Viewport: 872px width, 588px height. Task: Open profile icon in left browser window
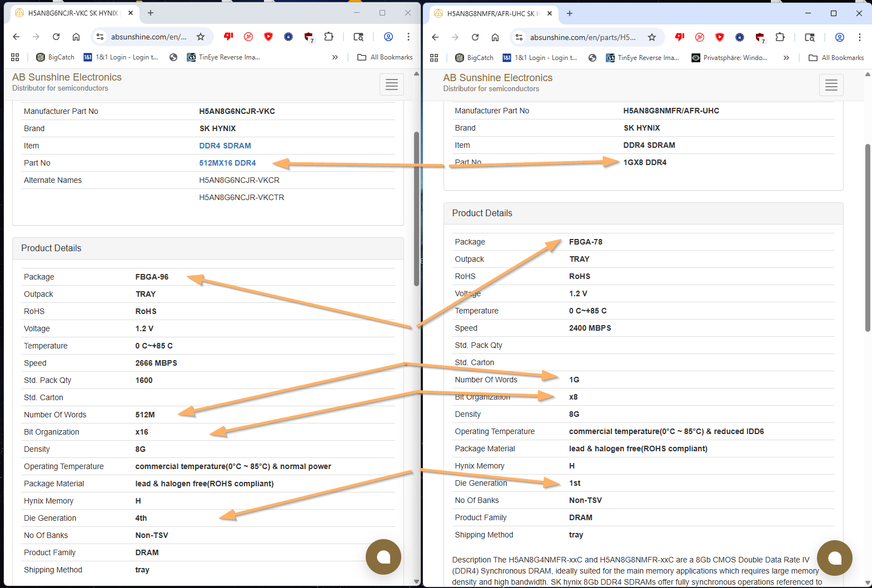(x=388, y=37)
